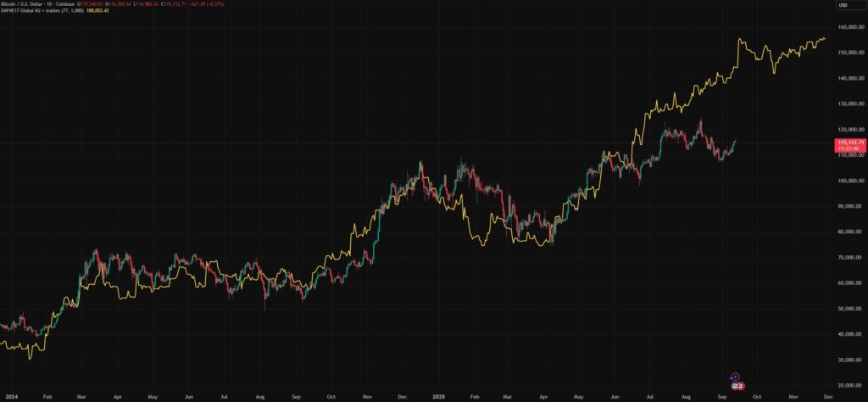Screen dimensions: 868x402
Task: Click the left US flag economic event icon
Action: pyautogui.click(x=733, y=386)
